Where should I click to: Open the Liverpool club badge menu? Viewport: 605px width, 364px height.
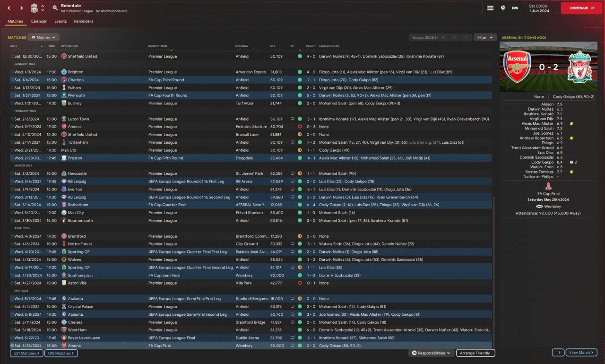[34, 8]
